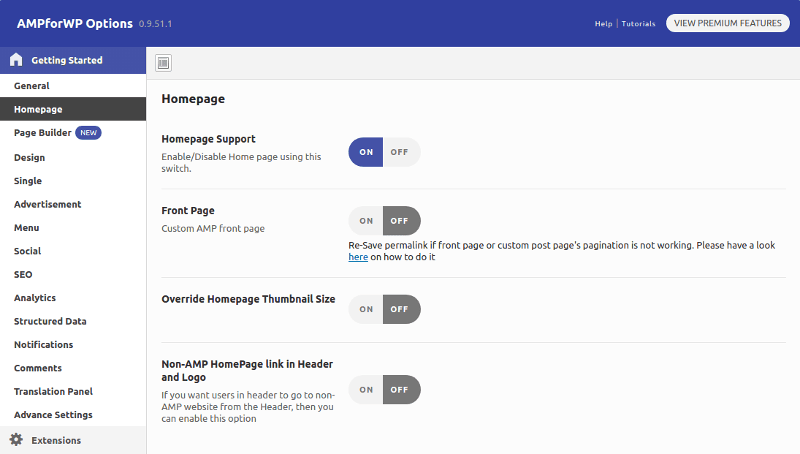
Task: Open the Design settings section
Action: coord(73,158)
